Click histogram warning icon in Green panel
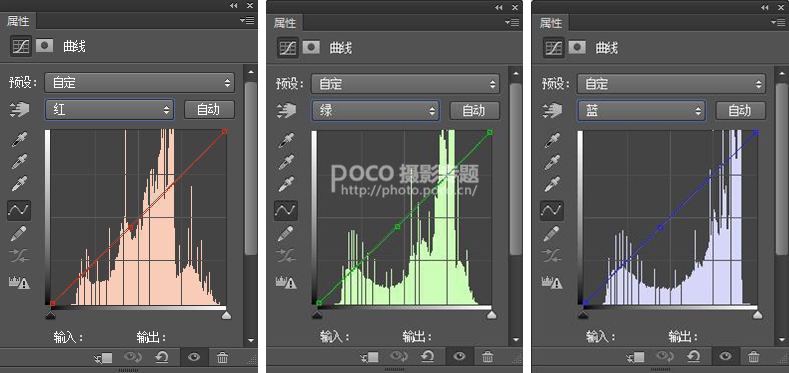This screenshot has width=789, height=373. coord(286,282)
